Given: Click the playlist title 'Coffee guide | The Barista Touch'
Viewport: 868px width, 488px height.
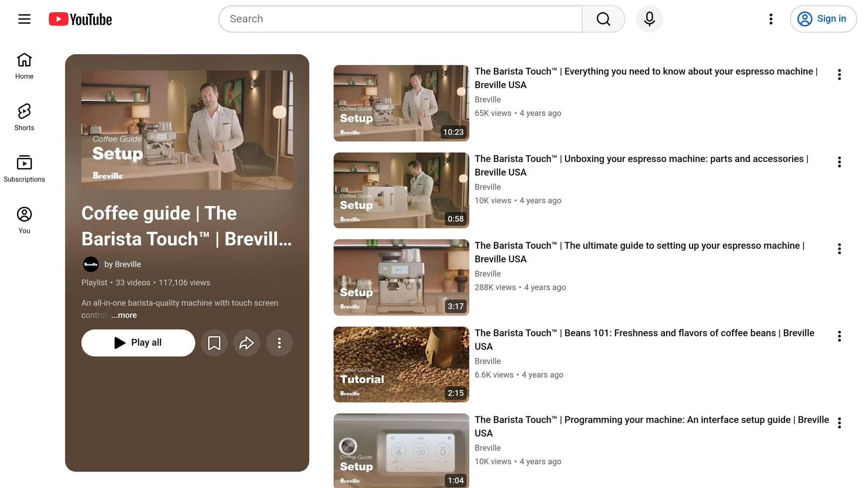Looking at the screenshot, I should (x=186, y=226).
